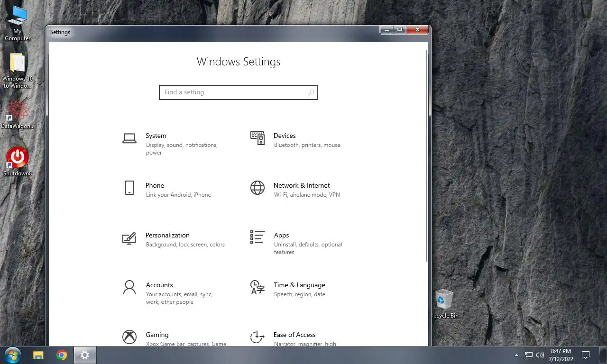The image size is (607, 364).
Task: Select the My Computer desktop icon
Action: [x=18, y=24]
